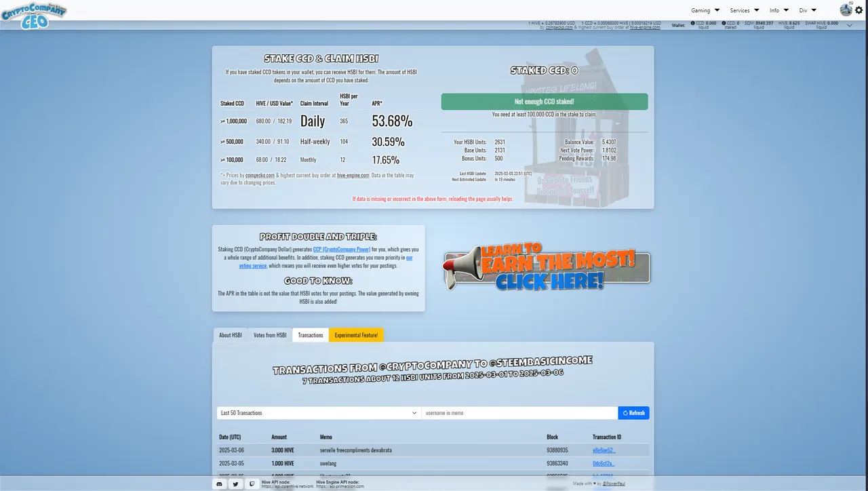Open the Last 50 Transactions dropdown

click(319, 413)
